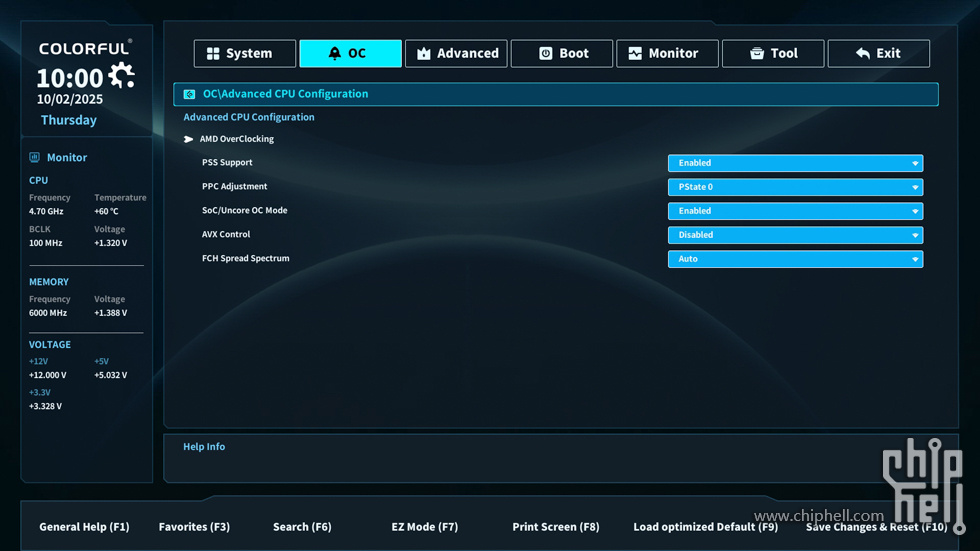Go to the Exit tab

(878, 53)
